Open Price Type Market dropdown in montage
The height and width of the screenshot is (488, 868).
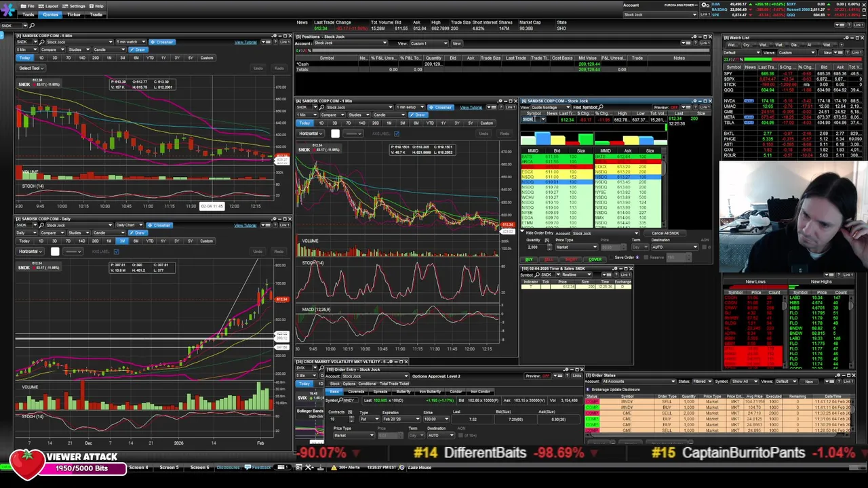click(576, 247)
